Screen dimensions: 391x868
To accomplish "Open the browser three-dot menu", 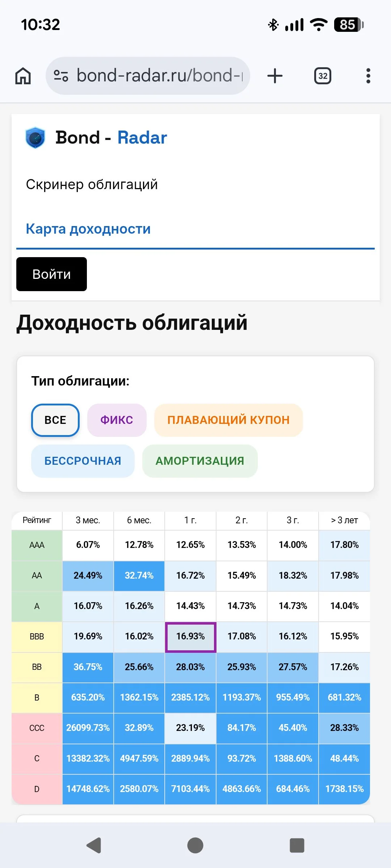I will click(x=368, y=76).
